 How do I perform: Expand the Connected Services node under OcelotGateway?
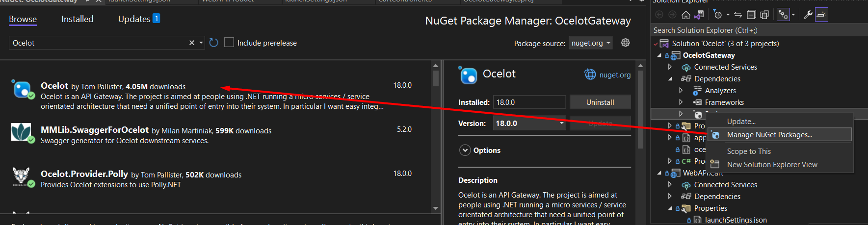pyautogui.click(x=670, y=67)
